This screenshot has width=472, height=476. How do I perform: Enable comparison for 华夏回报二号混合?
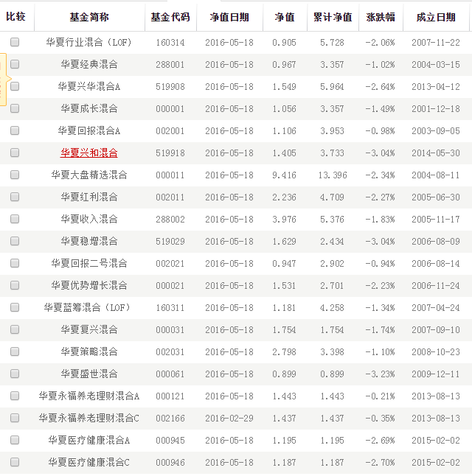[15, 263]
